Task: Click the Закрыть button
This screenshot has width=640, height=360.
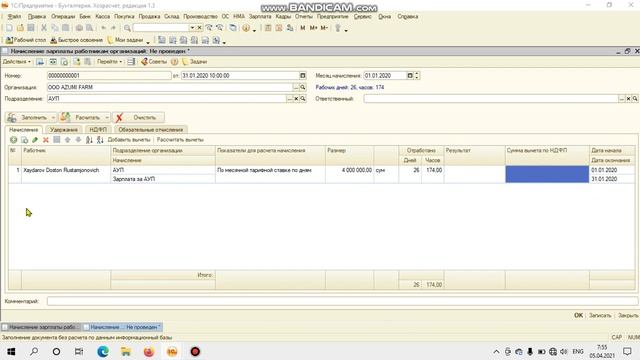Action: tap(628, 315)
